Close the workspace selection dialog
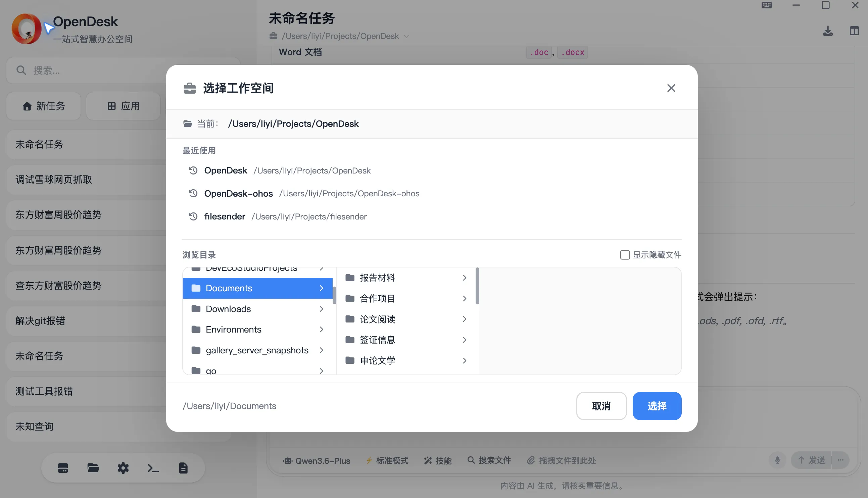The width and height of the screenshot is (868, 498). pyautogui.click(x=671, y=88)
